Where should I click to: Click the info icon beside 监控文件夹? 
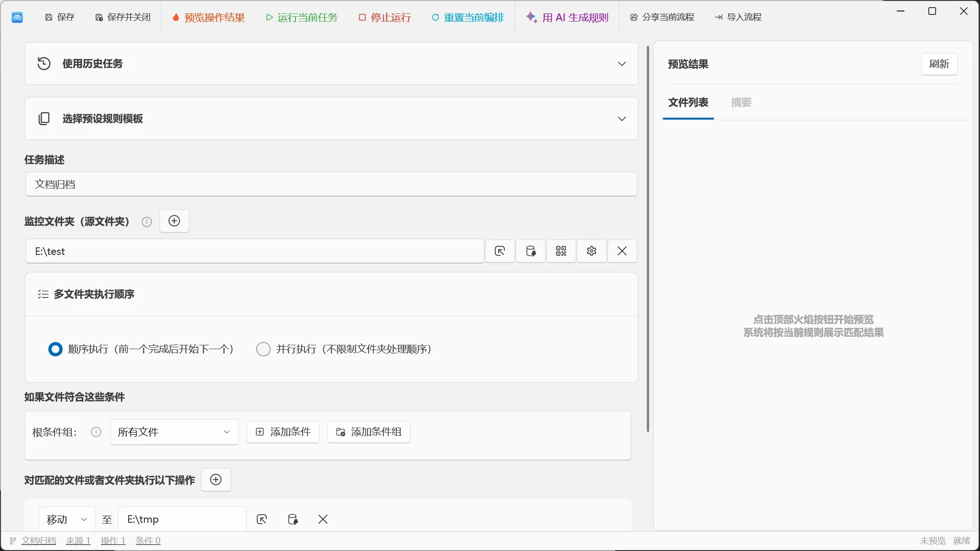pyautogui.click(x=147, y=221)
